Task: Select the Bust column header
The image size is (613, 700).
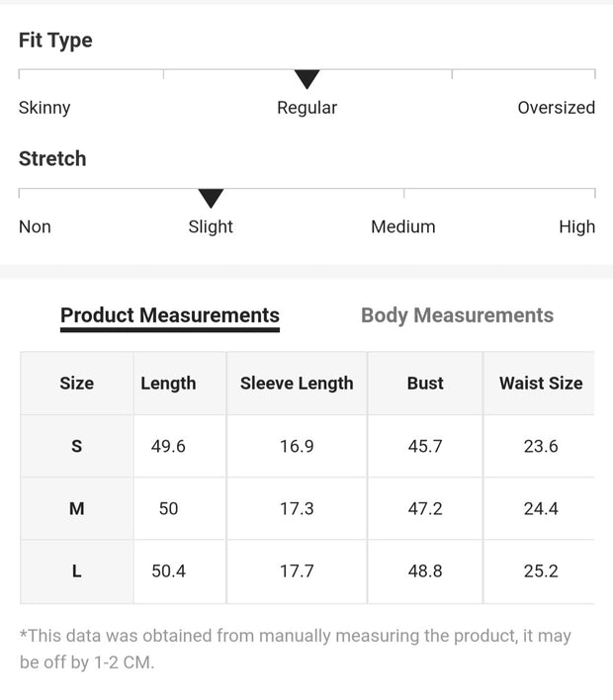Action: 425,384
